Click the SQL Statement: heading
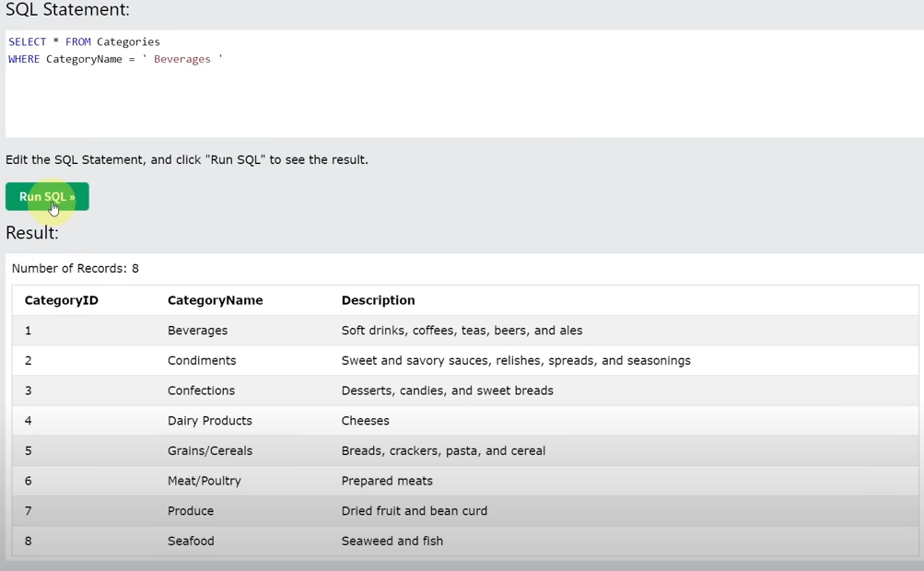The image size is (924, 571). (x=67, y=9)
